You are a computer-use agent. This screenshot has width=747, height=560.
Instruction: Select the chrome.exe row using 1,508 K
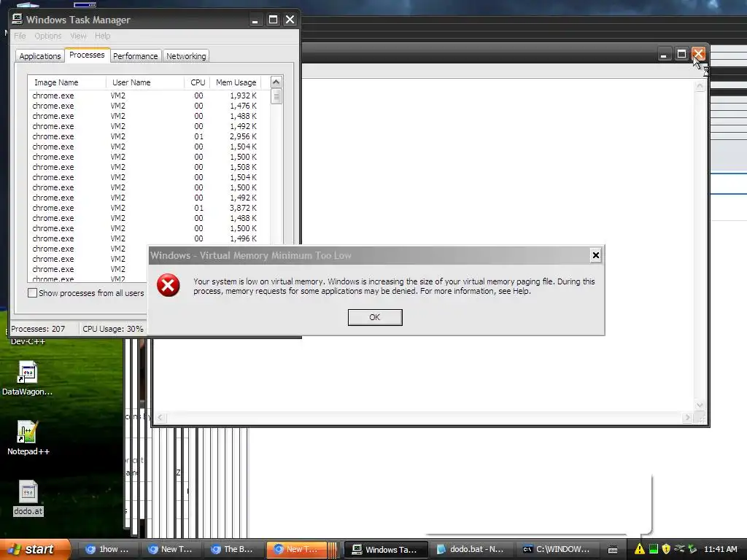(145, 167)
